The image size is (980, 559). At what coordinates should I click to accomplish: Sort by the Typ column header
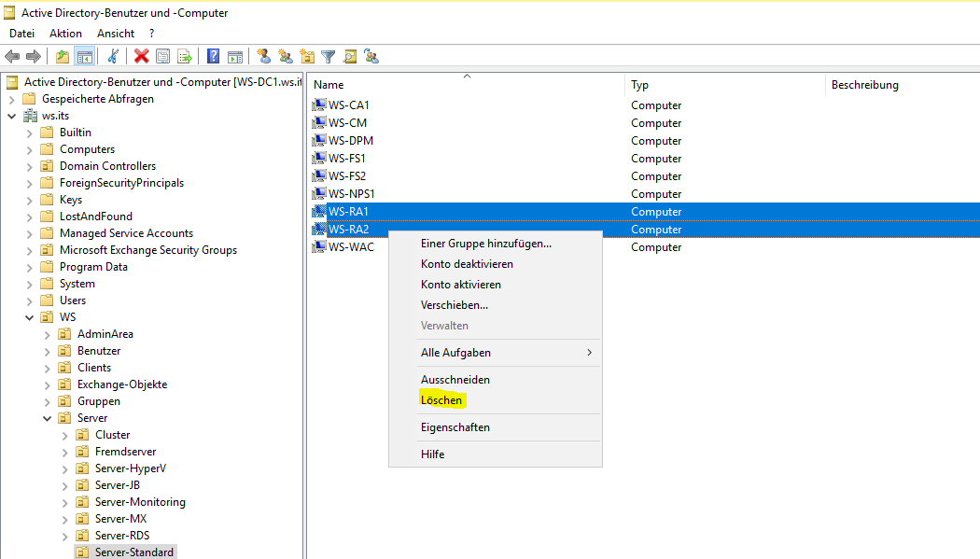(725, 84)
